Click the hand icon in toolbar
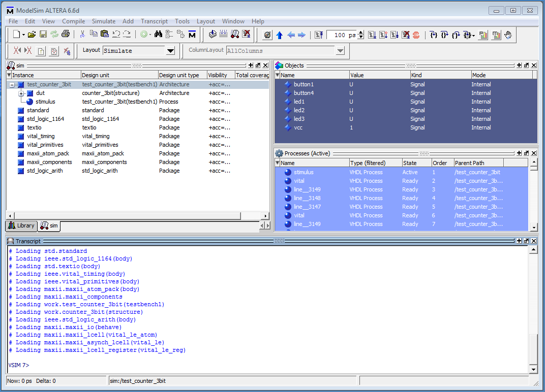545x392 pixels. point(507,35)
